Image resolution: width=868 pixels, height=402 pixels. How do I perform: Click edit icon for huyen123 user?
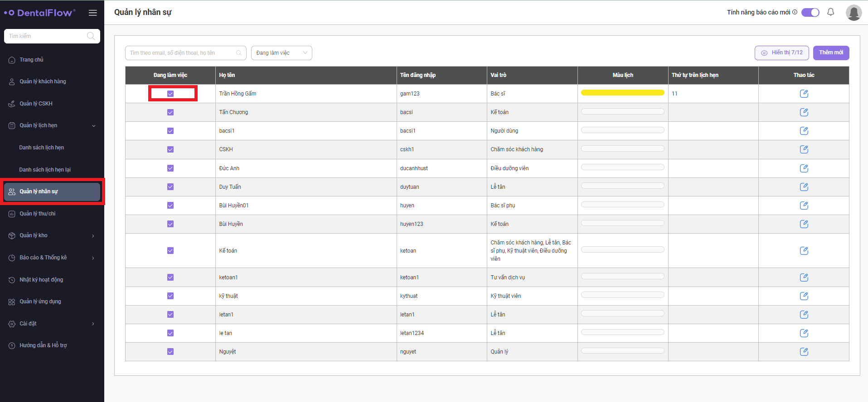click(x=804, y=224)
